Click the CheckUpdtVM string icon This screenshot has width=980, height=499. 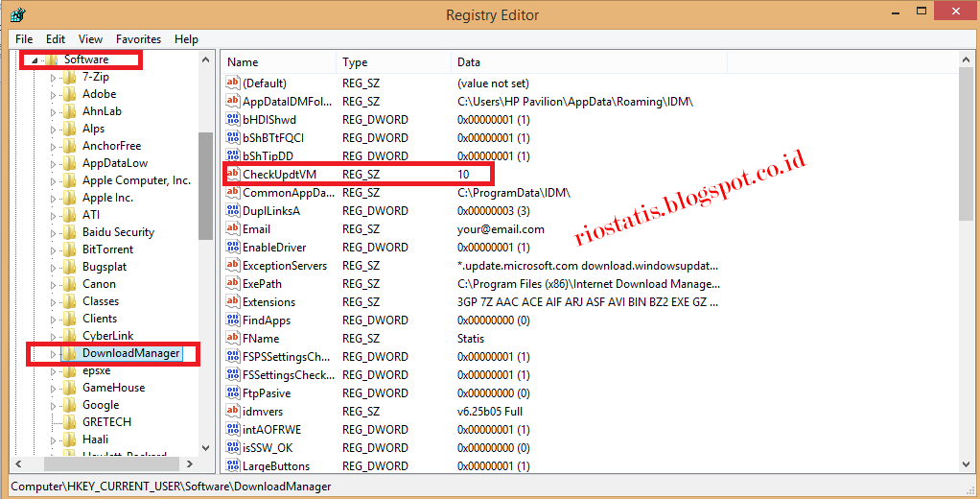click(232, 174)
